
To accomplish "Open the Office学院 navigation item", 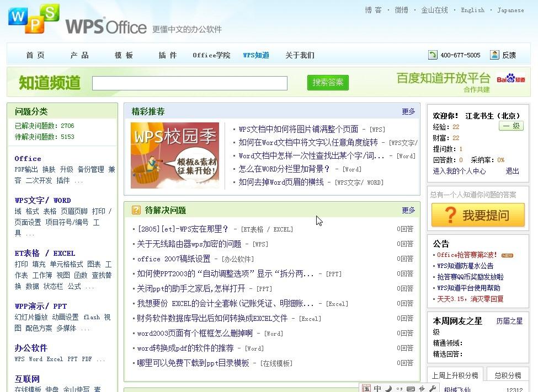I will [x=211, y=55].
